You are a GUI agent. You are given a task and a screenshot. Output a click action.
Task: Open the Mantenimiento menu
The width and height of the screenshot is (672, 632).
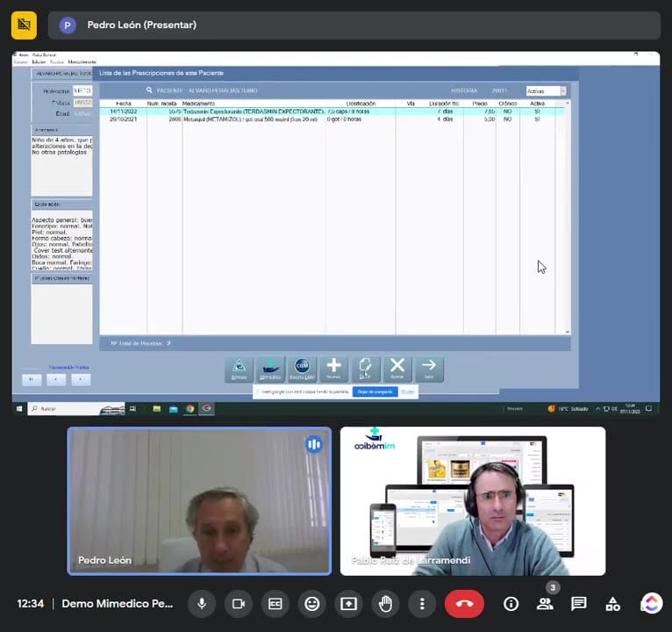[x=82, y=62]
